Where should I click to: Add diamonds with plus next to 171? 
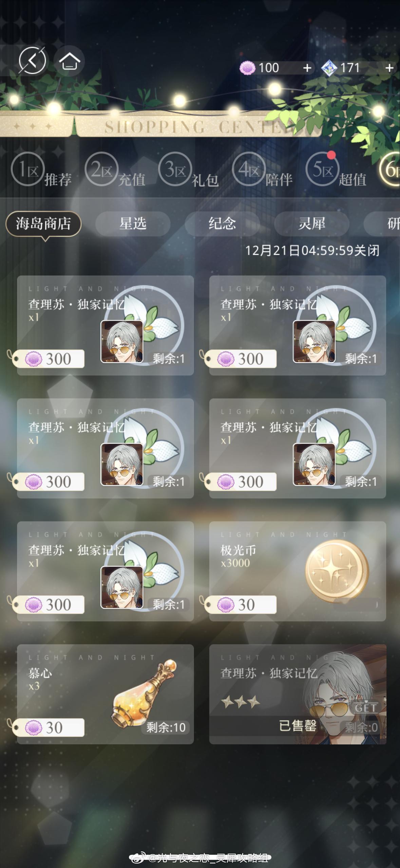[x=389, y=68]
